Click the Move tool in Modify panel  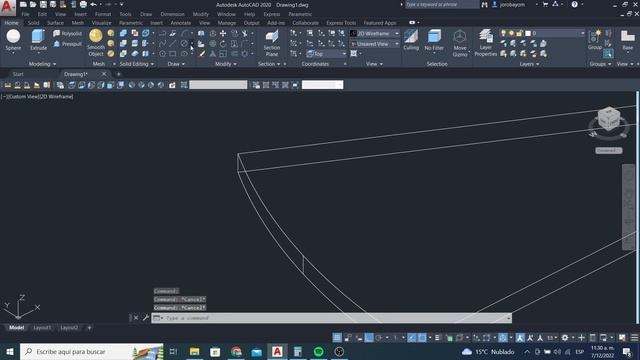pos(223,33)
